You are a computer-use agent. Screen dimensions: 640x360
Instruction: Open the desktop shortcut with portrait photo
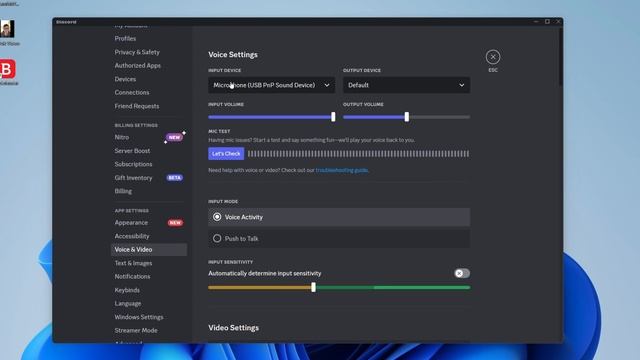click(7, 29)
